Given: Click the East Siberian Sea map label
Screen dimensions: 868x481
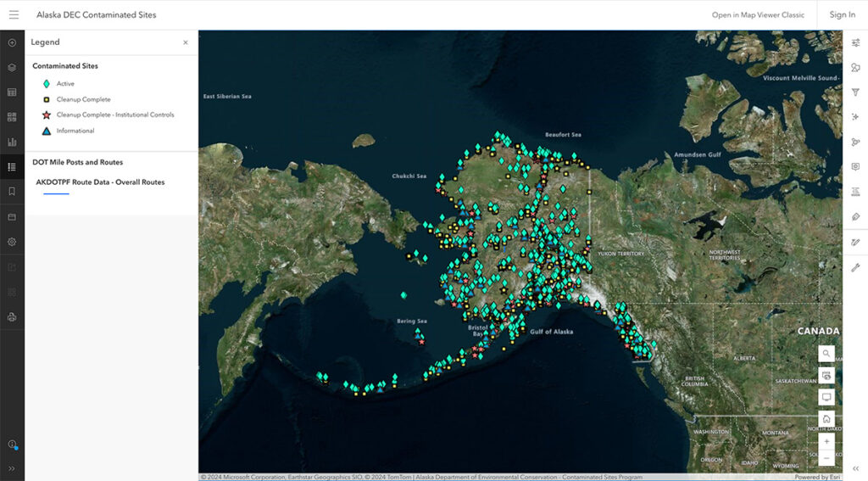Looking at the screenshot, I should 227,97.
